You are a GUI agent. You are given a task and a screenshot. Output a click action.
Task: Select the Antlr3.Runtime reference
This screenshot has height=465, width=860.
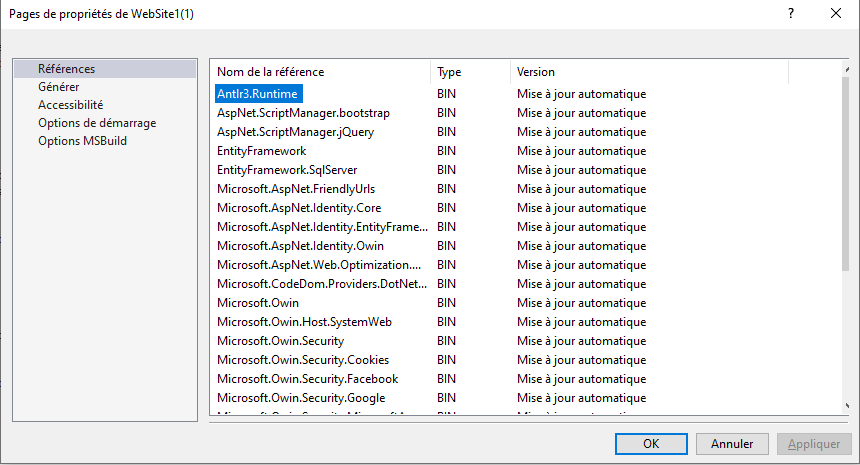pos(258,94)
